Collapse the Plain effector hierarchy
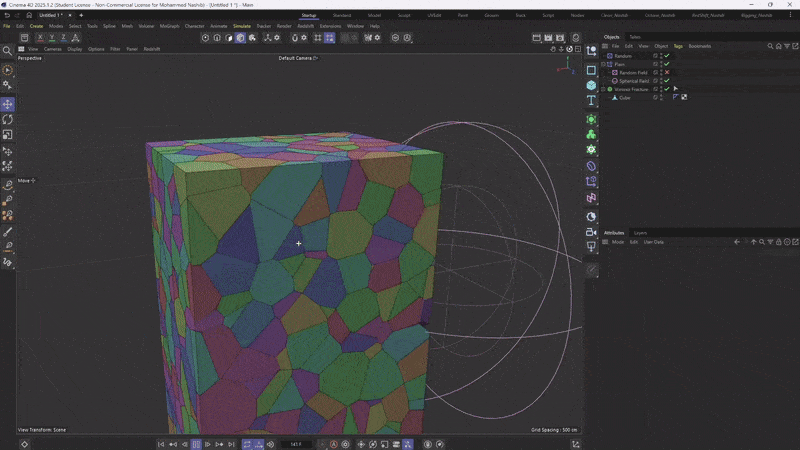Image resolution: width=800 pixels, height=450 pixels. point(604,64)
